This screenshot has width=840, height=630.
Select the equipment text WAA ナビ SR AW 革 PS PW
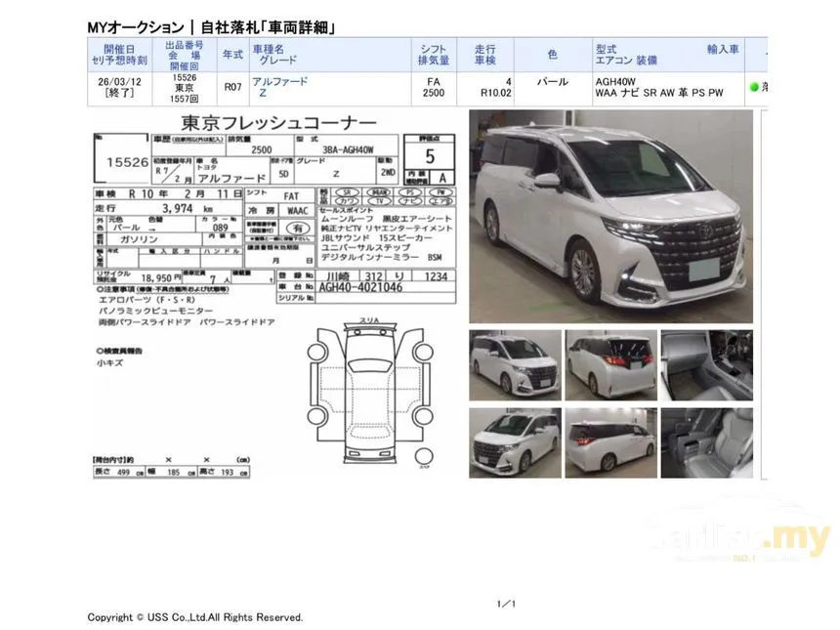click(659, 93)
